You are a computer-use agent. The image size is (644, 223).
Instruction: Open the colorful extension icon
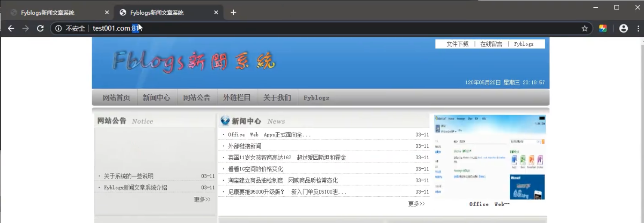[x=603, y=28]
